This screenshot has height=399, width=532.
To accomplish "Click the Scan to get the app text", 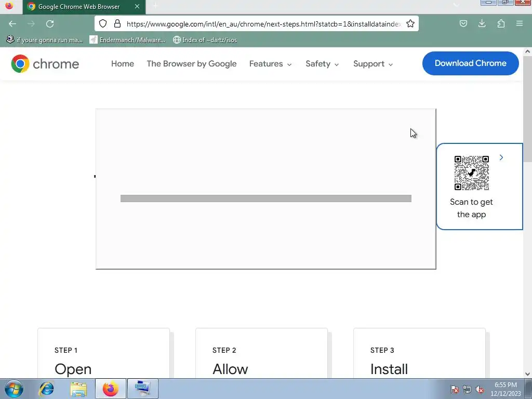I will (x=471, y=208).
